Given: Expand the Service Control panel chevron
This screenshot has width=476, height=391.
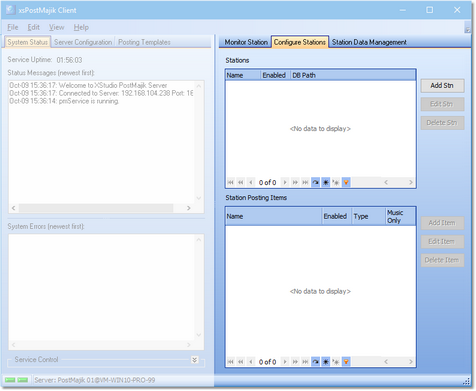Looking at the screenshot, I should pos(195,360).
